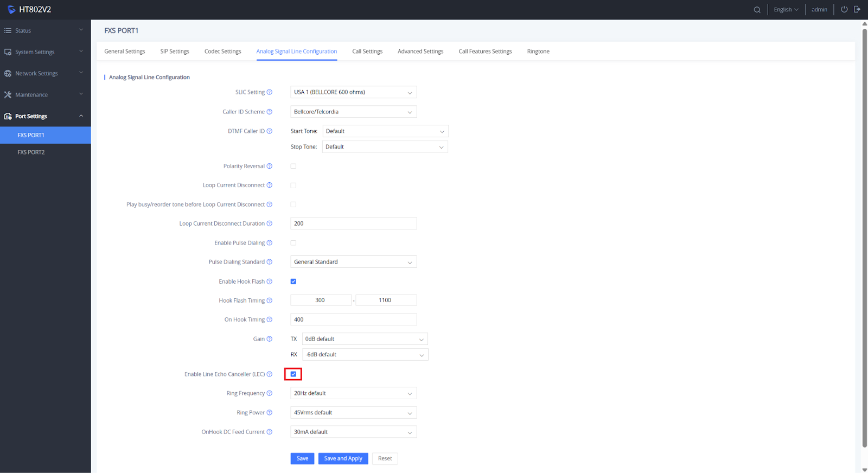The image size is (868, 473).
Task: Open help icon next to Gain
Action: [269, 339]
